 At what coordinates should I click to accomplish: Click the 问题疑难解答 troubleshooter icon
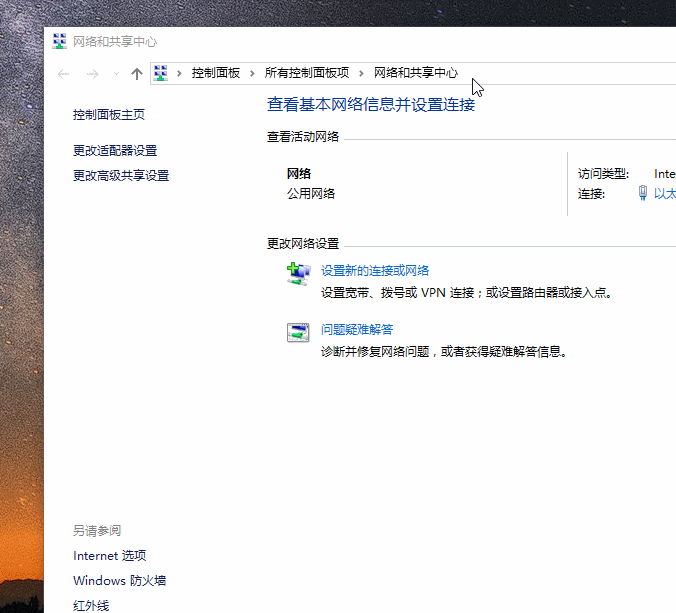click(298, 332)
